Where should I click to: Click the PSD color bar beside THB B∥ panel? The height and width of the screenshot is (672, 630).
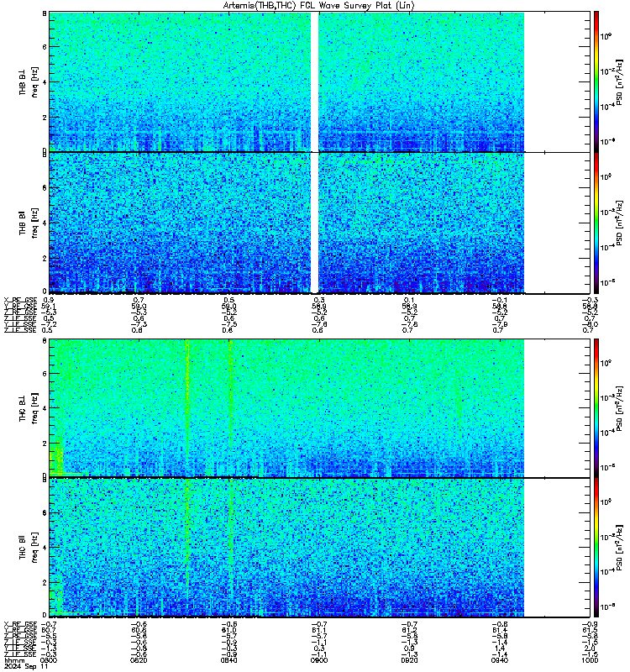tap(596, 223)
